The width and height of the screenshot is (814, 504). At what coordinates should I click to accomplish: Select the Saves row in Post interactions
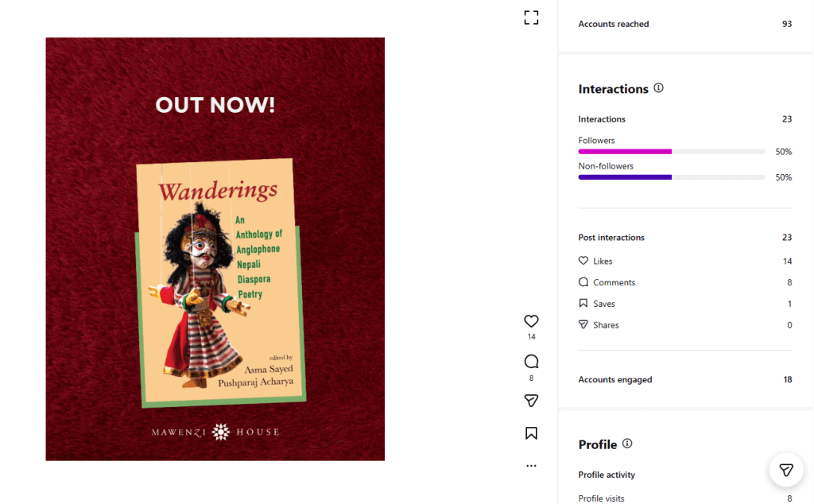pyautogui.click(x=684, y=304)
